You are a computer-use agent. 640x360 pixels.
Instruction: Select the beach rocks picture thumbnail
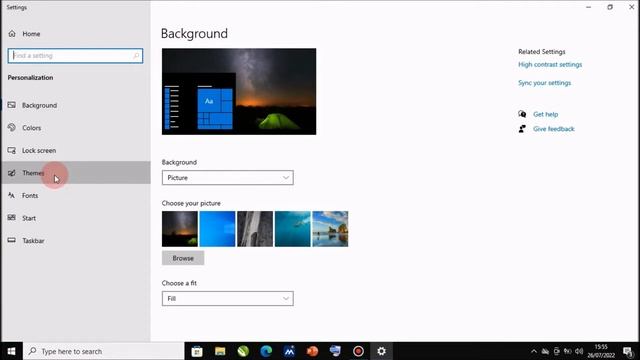pos(330,229)
